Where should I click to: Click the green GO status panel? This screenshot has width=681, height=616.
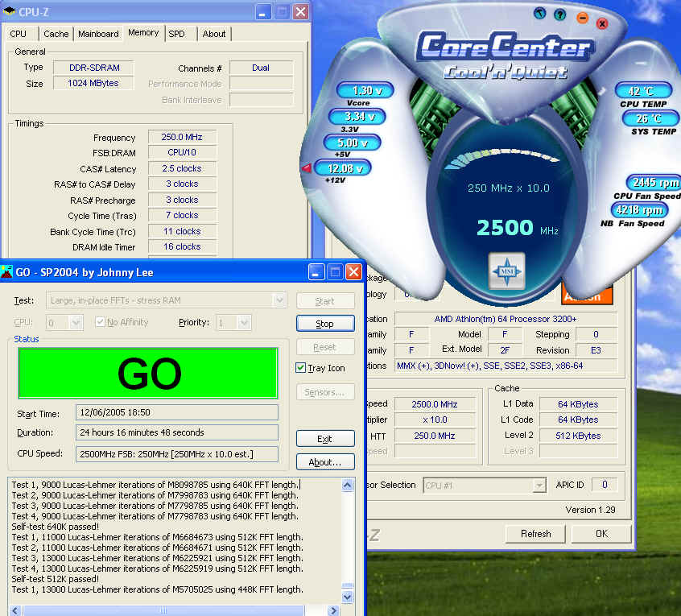pyautogui.click(x=148, y=373)
